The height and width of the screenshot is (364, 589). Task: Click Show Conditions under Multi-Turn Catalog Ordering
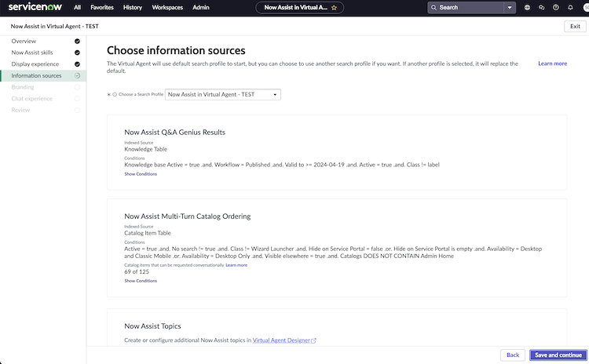tap(141, 281)
